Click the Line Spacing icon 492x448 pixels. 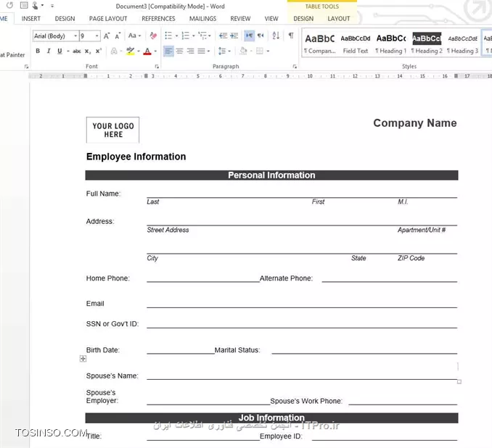tap(222, 51)
